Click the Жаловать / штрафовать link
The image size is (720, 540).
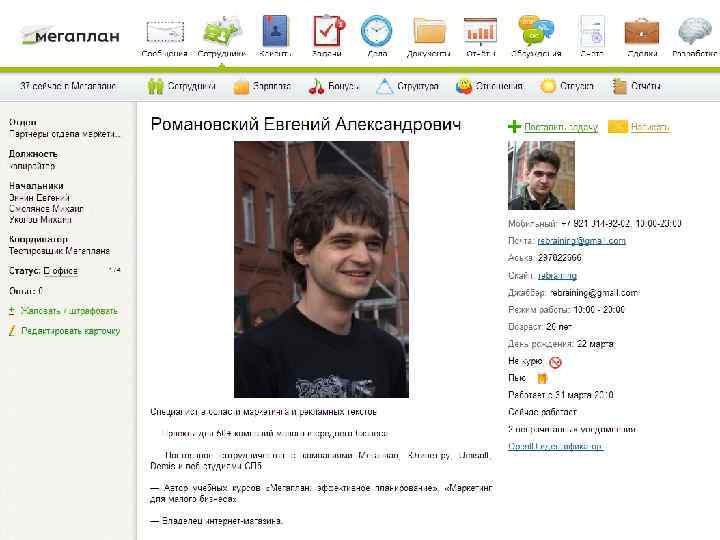pyautogui.click(x=69, y=311)
